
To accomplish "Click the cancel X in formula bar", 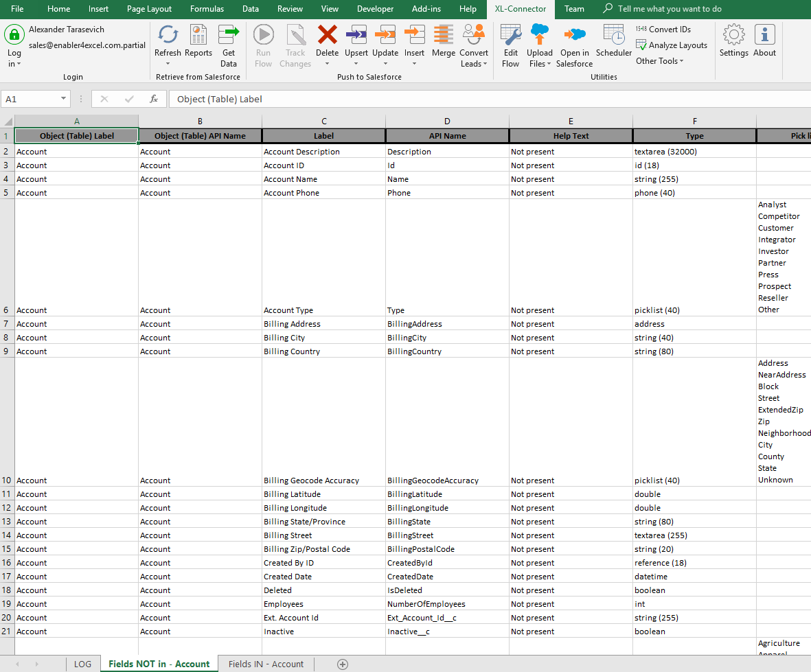I will [104, 99].
